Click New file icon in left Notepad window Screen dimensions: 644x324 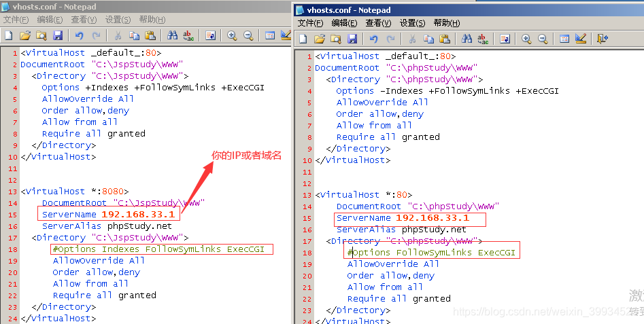click(9, 35)
